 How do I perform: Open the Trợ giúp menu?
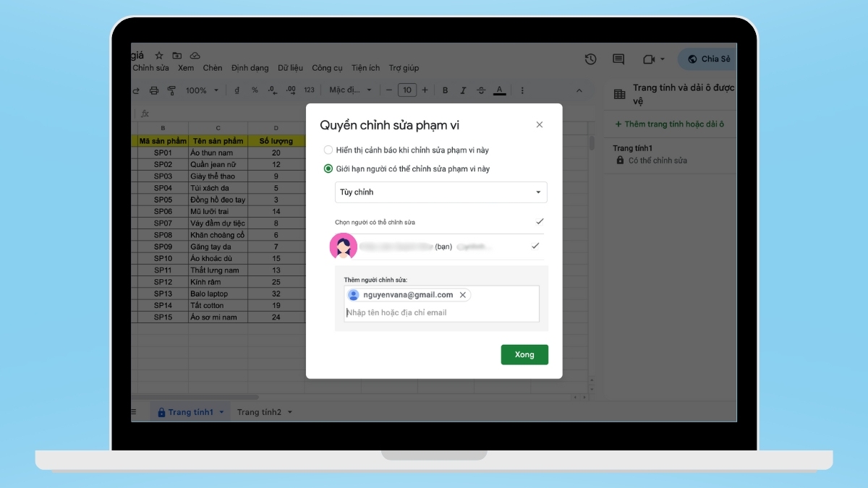pyautogui.click(x=404, y=68)
